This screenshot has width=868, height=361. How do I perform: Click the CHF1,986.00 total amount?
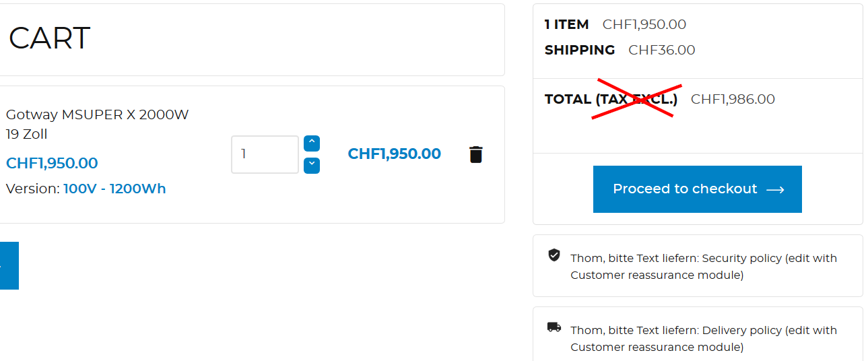[x=733, y=99]
